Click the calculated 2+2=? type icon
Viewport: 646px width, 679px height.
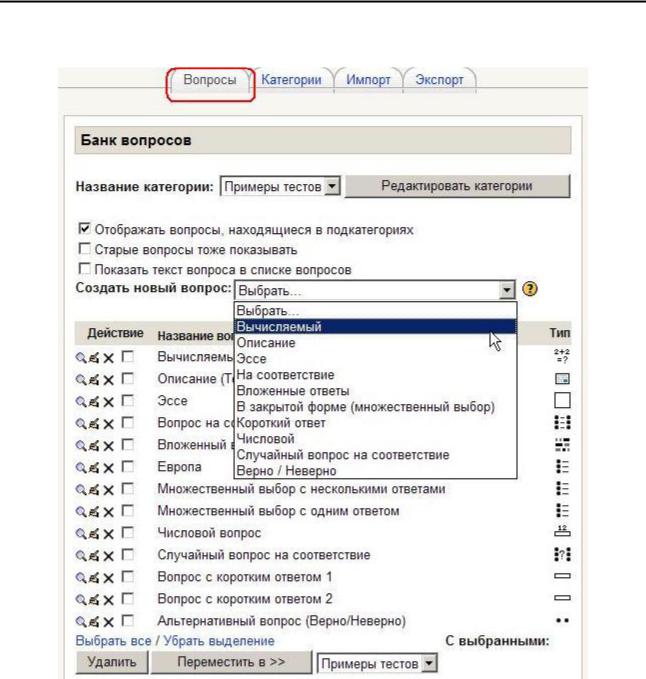562,356
